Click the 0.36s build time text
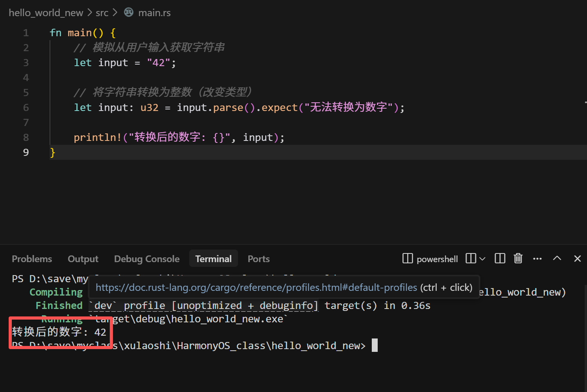Screen dimensions: 587x392 (x=416, y=305)
